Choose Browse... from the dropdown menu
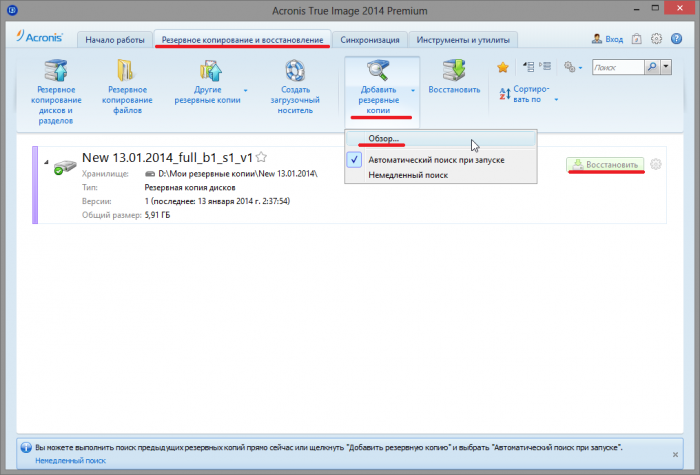The image size is (700, 475). pos(441,138)
